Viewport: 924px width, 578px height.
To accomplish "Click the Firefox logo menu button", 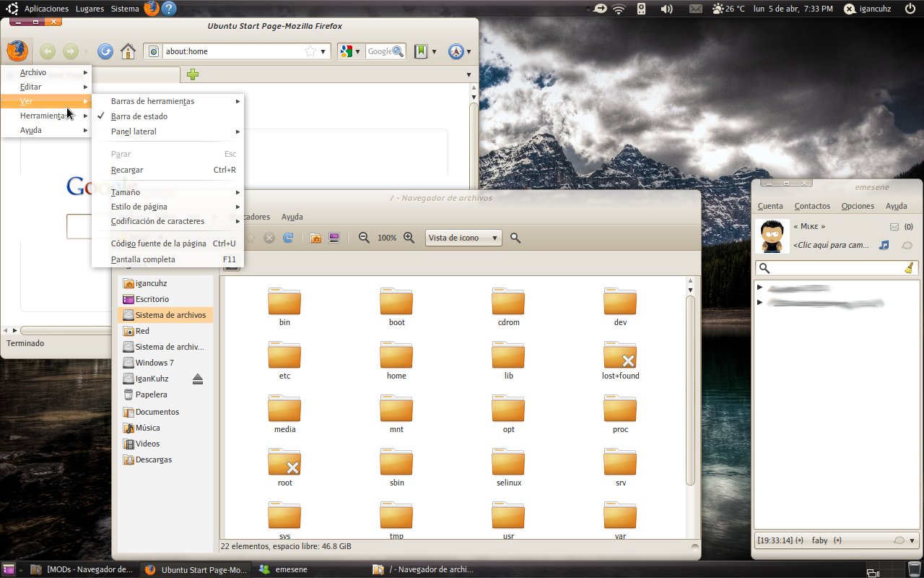I will [x=17, y=51].
